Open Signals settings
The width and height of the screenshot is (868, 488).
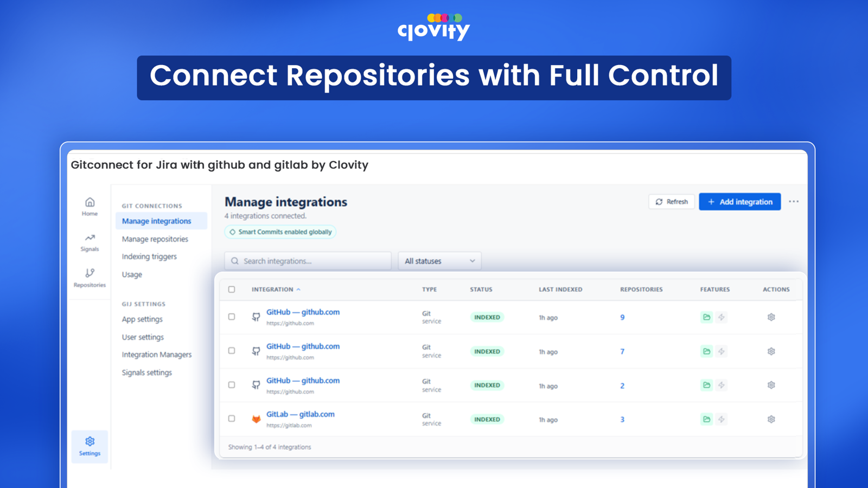[147, 373]
